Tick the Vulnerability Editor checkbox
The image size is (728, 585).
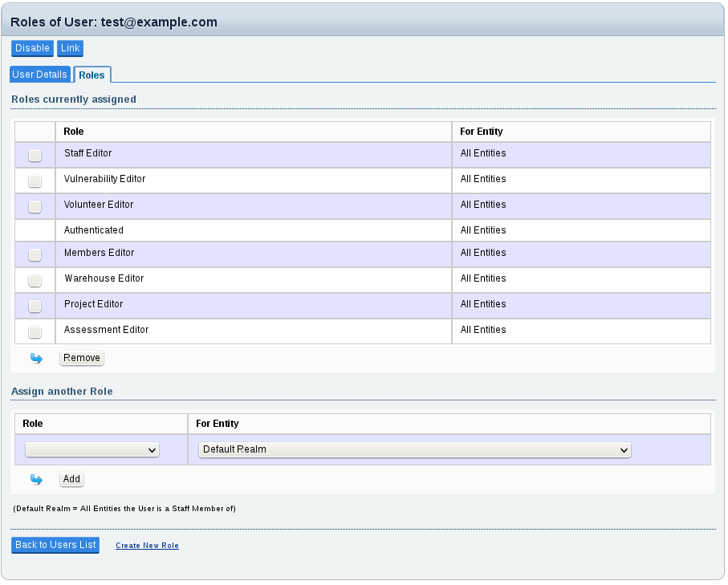[35, 181]
